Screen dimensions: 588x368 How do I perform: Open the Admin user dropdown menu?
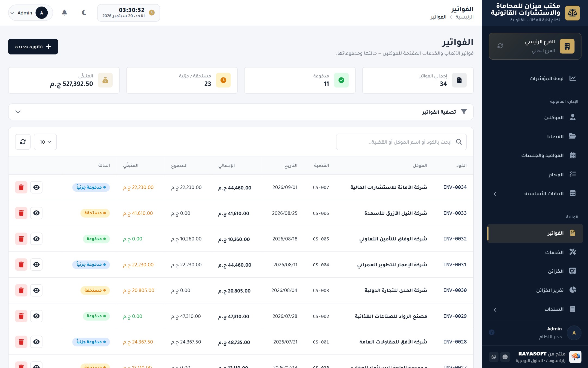[x=30, y=13]
